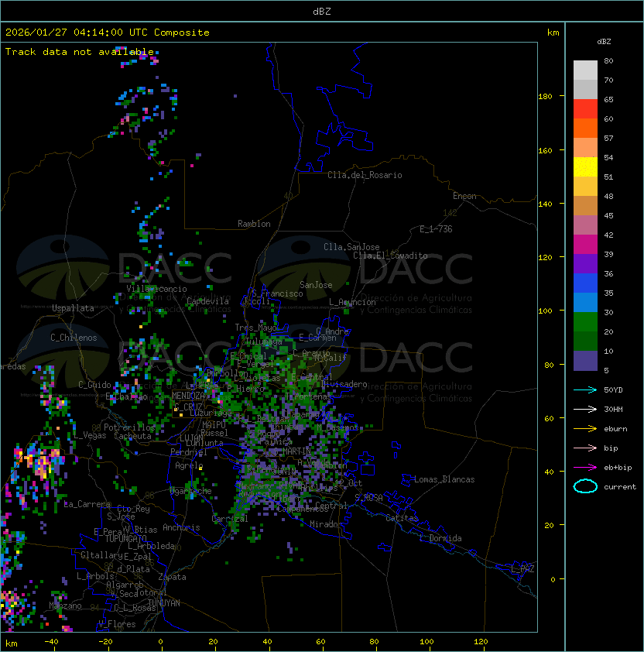This screenshot has height=652, width=644.
Task: Click the Clla.del_Rosario place label
Action: pos(365,175)
